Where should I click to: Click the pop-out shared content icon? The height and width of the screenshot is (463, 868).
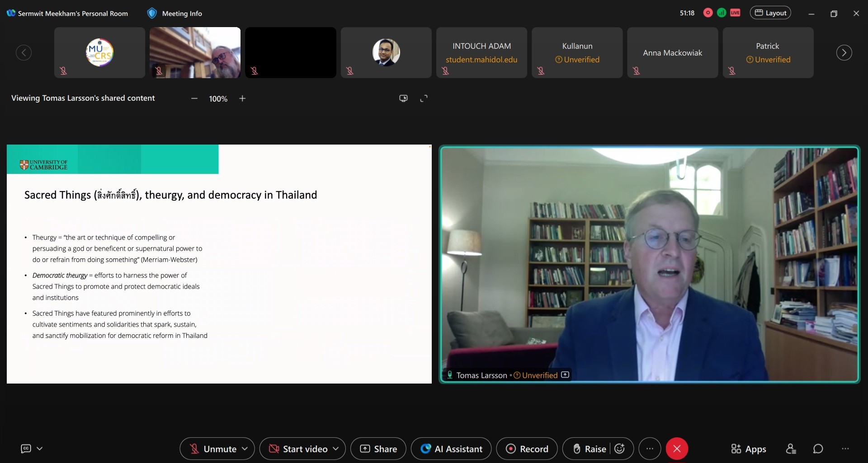point(403,98)
